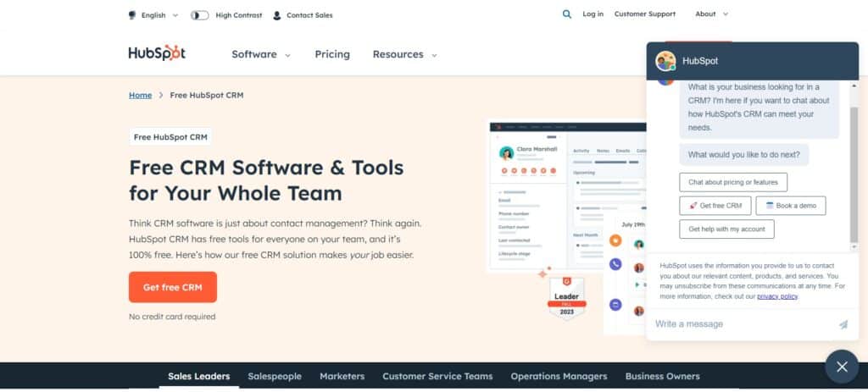Click the send message paper plane icon

pos(843,324)
